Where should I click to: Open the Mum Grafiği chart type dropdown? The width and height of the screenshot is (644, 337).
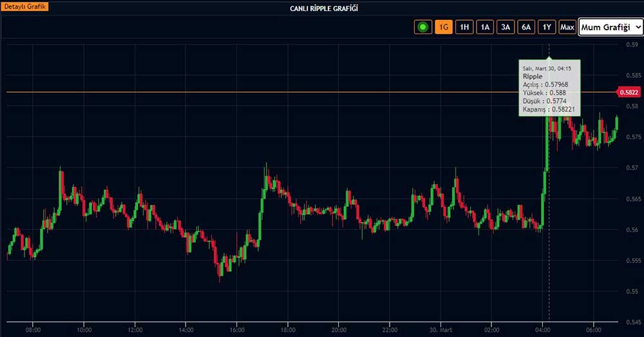611,27
